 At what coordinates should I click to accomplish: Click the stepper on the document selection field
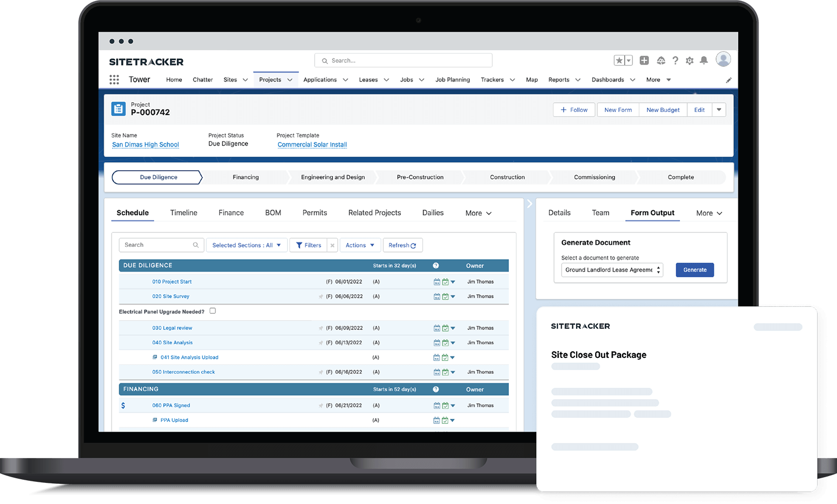coord(658,270)
